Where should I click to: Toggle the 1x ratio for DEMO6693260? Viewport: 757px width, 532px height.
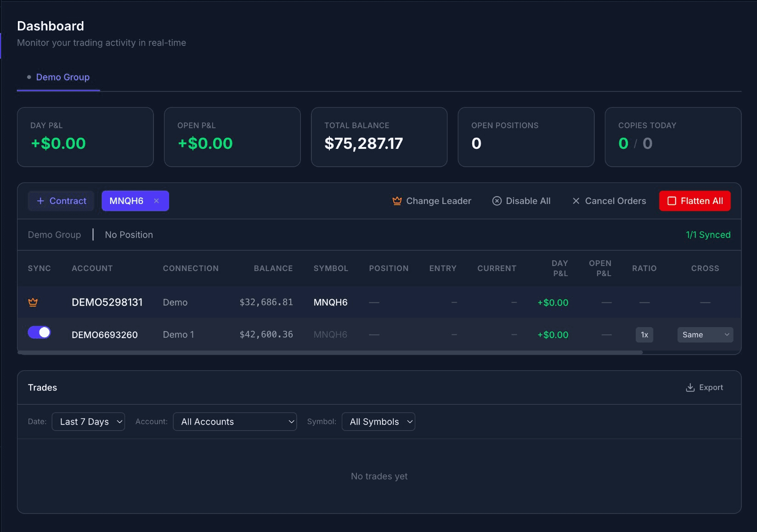click(x=644, y=334)
